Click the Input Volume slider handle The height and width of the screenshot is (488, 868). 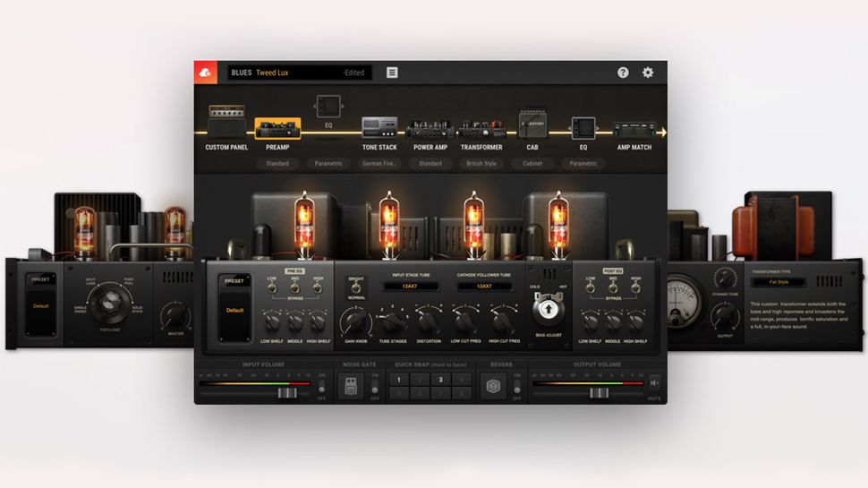pos(287,393)
